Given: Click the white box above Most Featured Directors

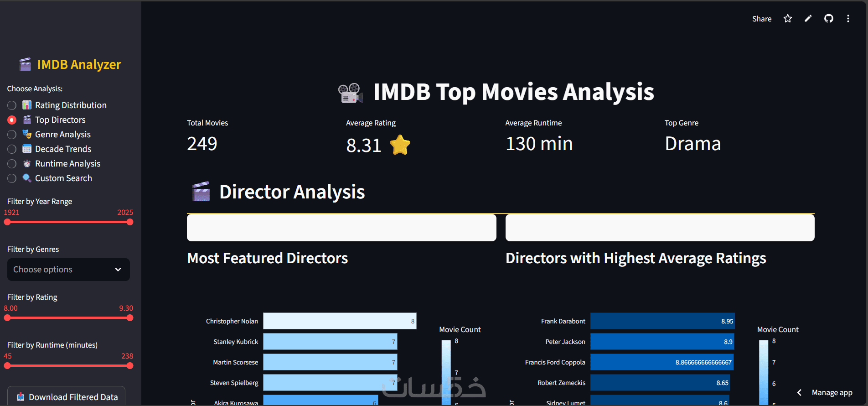Looking at the screenshot, I should coord(341,228).
